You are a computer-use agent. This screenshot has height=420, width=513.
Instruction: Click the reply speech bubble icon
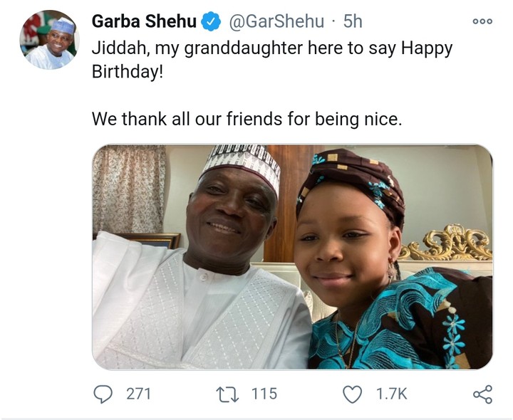pyautogui.click(x=103, y=394)
